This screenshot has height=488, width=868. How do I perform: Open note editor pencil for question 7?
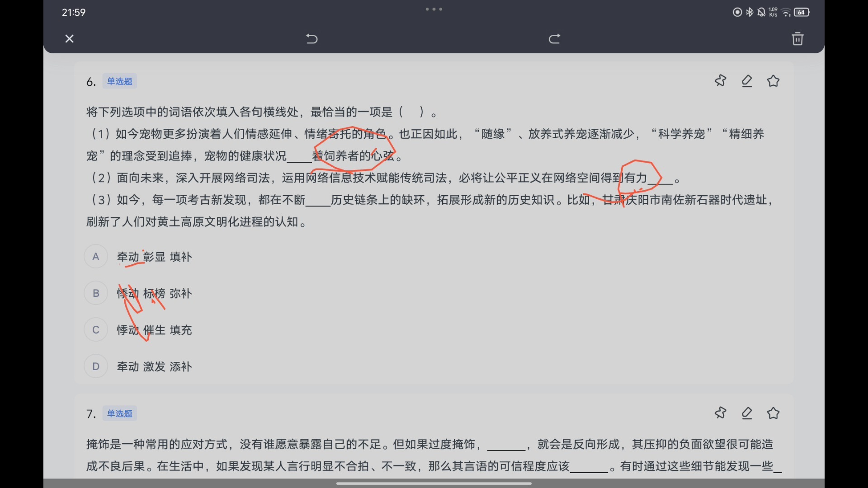(x=747, y=413)
